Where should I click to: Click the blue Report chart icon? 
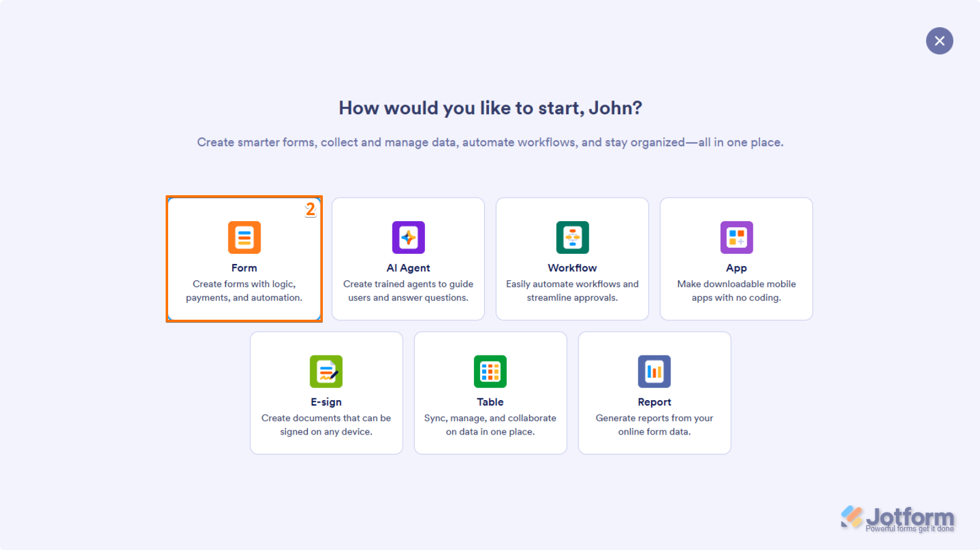[654, 371]
